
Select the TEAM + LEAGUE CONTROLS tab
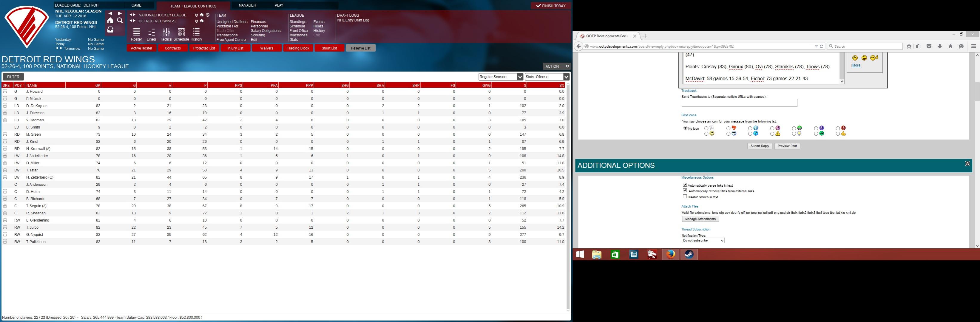point(193,6)
